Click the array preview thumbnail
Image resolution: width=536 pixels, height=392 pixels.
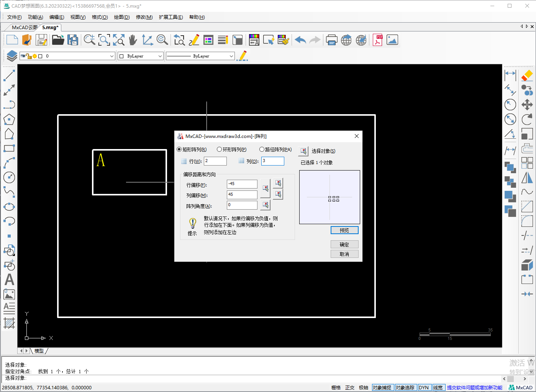tap(329, 197)
